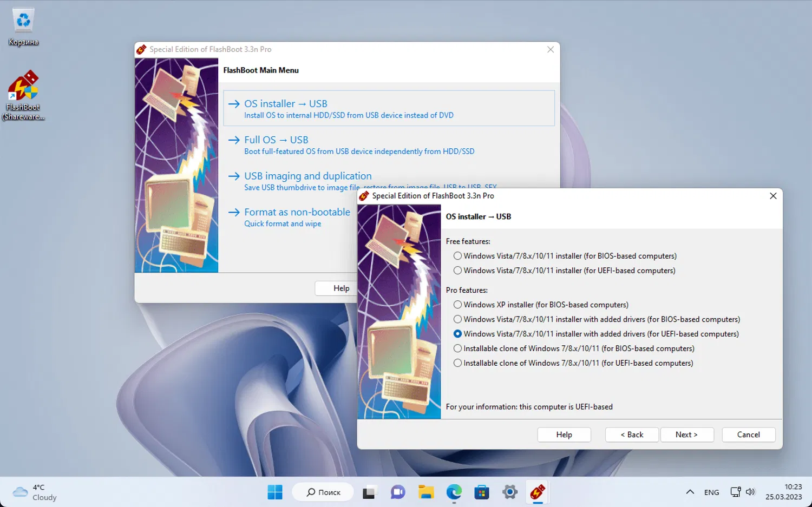Click the FlashBoot icon in the Main Menu title bar
The image size is (812, 507).
click(x=141, y=49)
